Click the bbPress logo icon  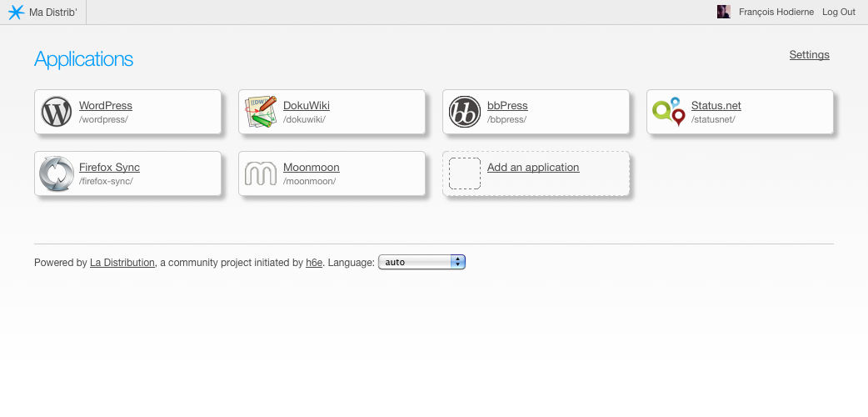coord(464,112)
